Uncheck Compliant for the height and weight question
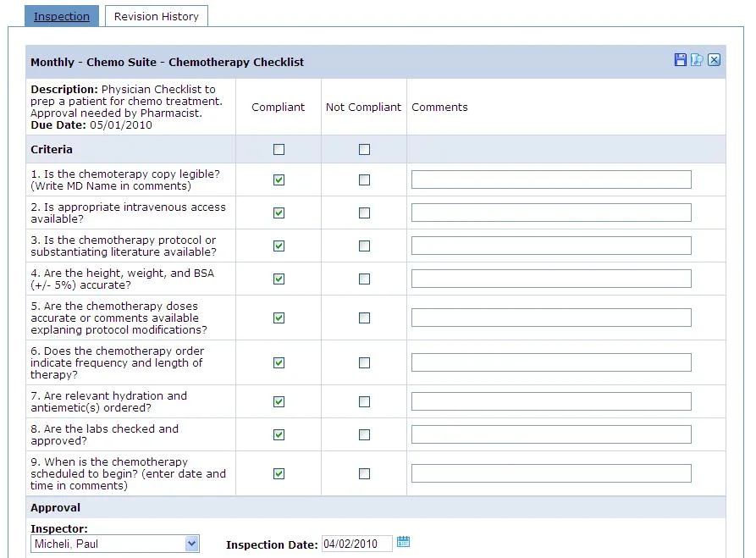This screenshot has height=558, width=756. pos(278,278)
